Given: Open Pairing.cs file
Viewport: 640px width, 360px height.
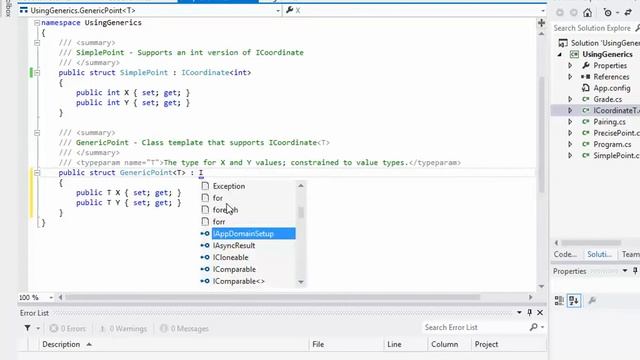Looking at the screenshot, I should [x=609, y=122].
